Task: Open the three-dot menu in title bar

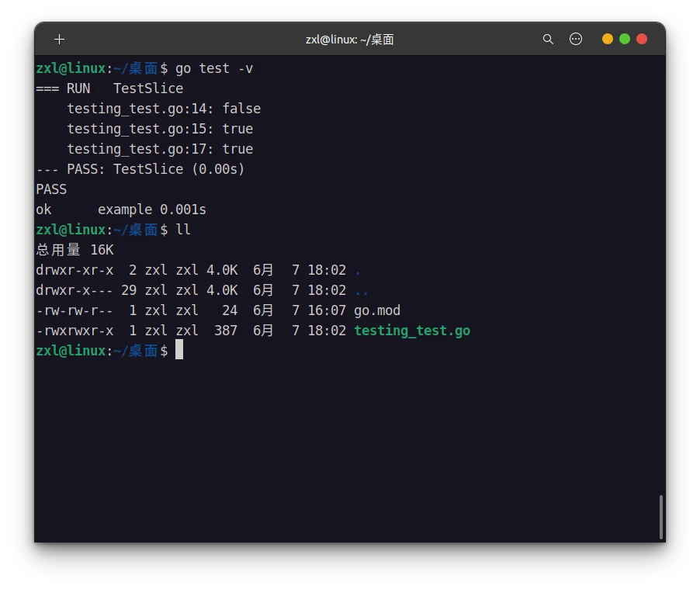Action: pyautogui.click(x=576, y=40)
